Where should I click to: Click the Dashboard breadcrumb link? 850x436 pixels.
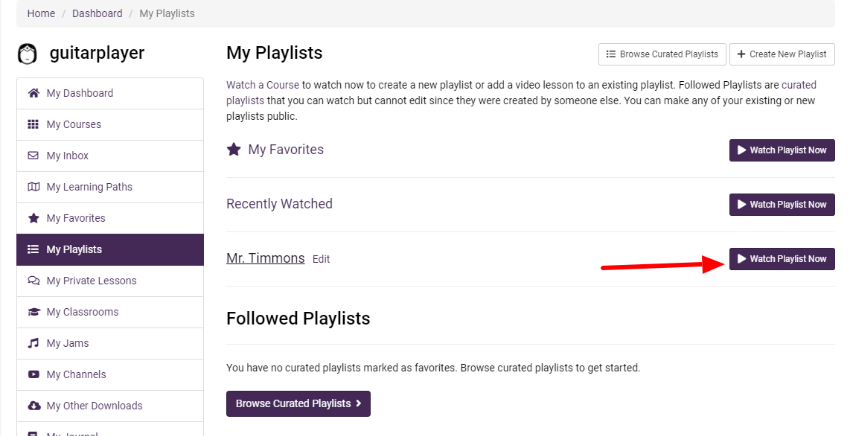[97, 13]
